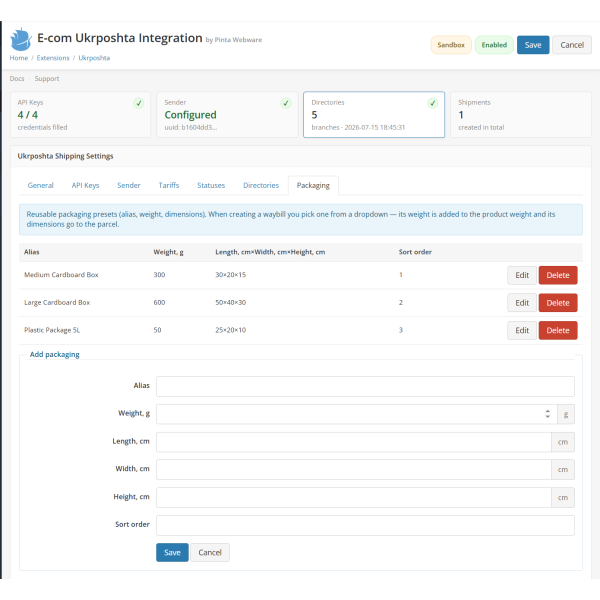The width and height of the screenshot is (600, 600).
Task: Click the 25×20×10 dimensions cell
Action: click(x=230, y=330)
